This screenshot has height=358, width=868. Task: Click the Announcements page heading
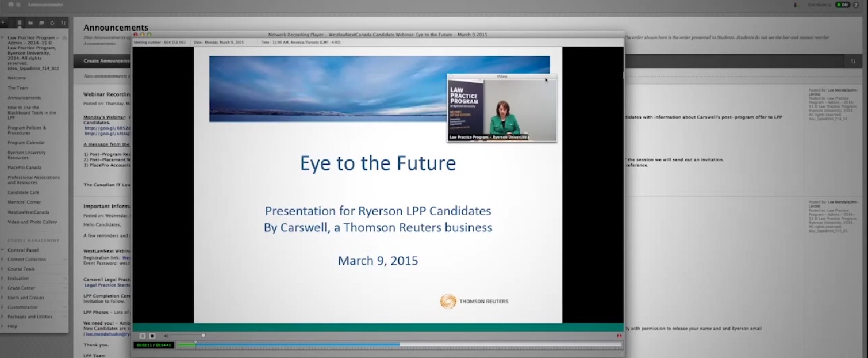tap(116, 27)
